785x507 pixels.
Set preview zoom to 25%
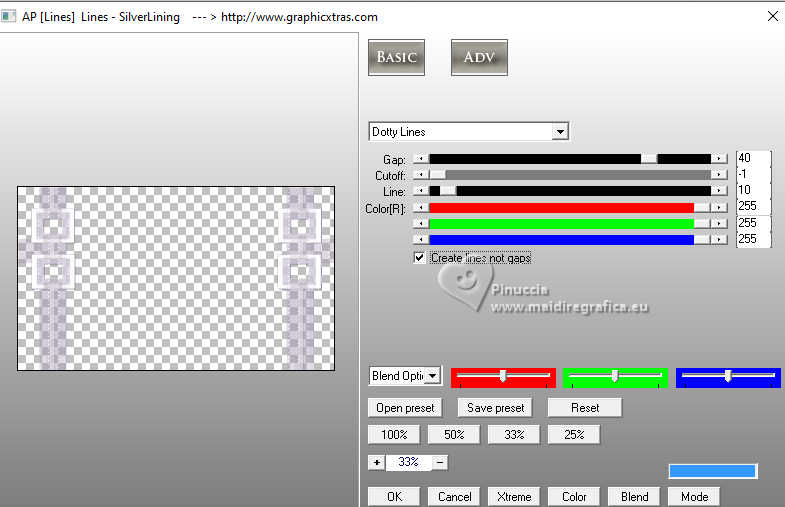pyautogui.click(x=574, y=434)
